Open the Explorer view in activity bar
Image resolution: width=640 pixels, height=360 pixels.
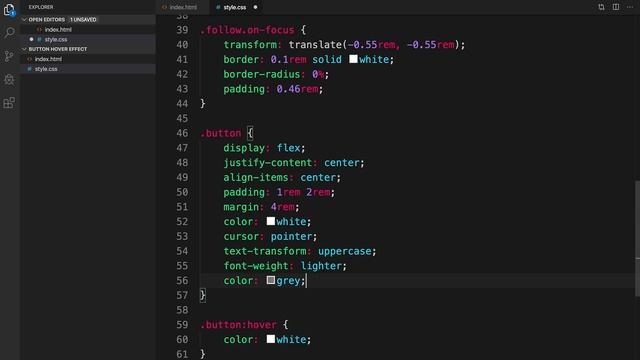pyautogui.click(x=9, y=9)
